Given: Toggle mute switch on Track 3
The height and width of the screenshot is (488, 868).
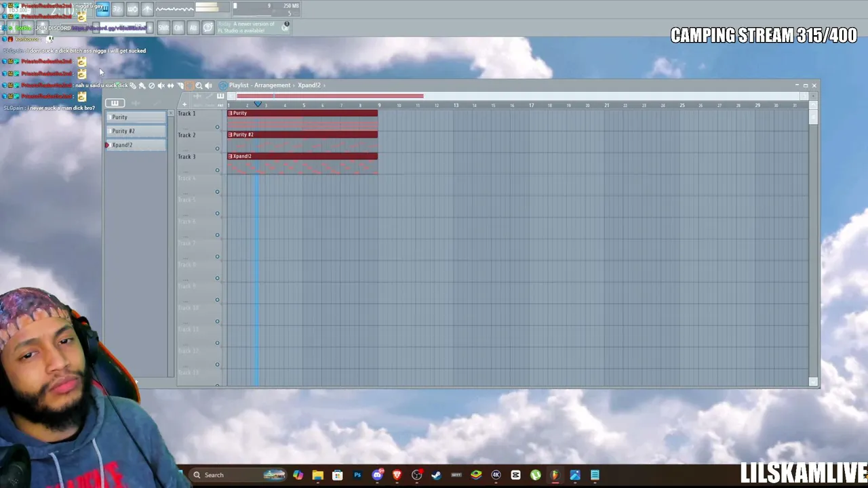Looking at the screenshot, I should tap(218, 170).
